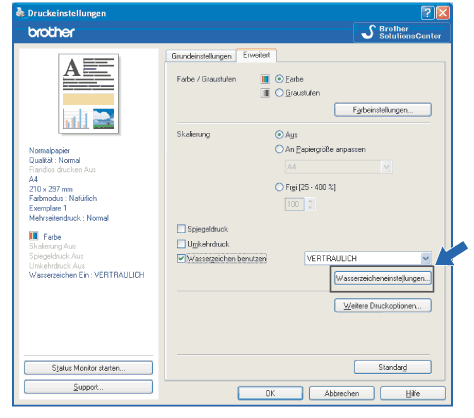Image resolution: width=474 pixels, height=418 pixels.
Task: Open the Brother Solutions Center logo link
Action: pyautogui.click(x=402, y=32)
